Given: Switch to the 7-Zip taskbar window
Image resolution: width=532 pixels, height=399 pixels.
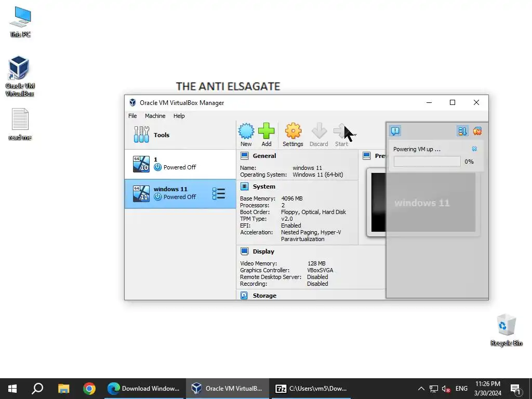Looking at the screenshot, I should click(x=312, y=389).
